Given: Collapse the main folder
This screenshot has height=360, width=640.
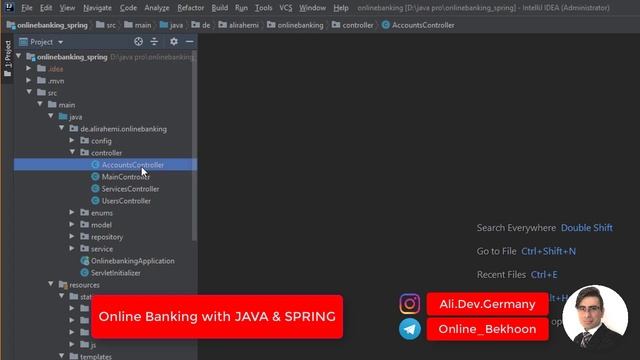Looking at the screenshot, I should (x=40, y=104).
